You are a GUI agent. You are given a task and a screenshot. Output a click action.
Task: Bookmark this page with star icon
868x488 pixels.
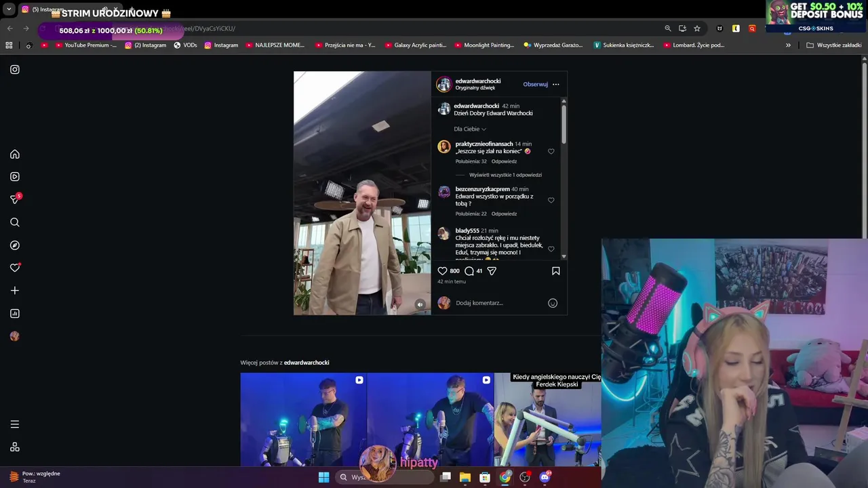pos(697,28)
